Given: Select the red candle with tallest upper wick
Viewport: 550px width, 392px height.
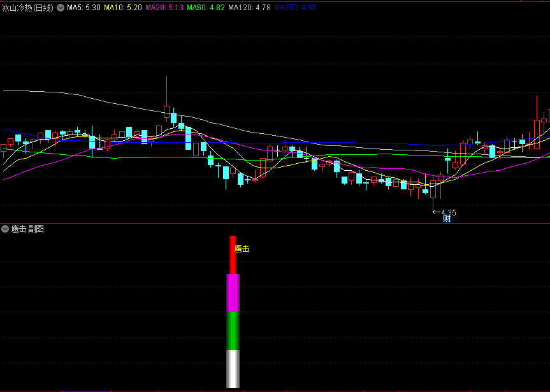Looking at the screenshot, I should [166, 112].
